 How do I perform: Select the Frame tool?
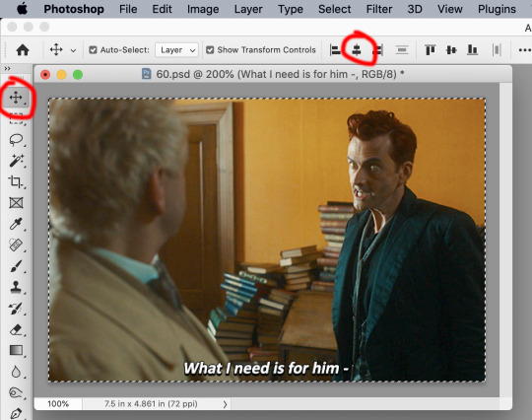point(16,203)
